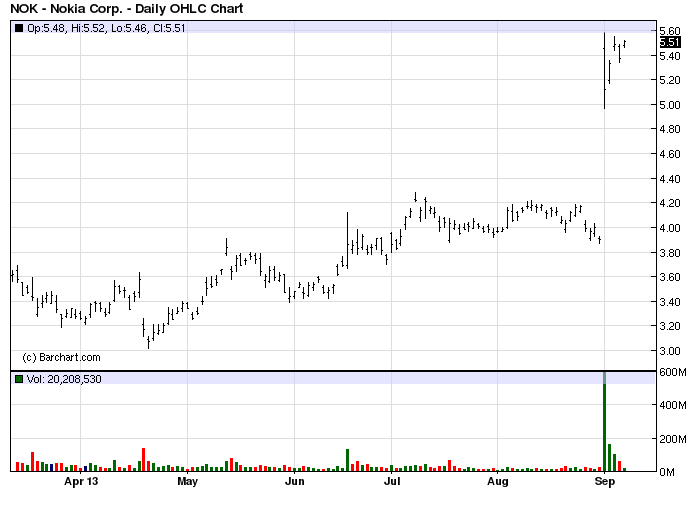700x512 pixels.
Task: Click the 'Sep' date axis label
Action: coord(605,482)
